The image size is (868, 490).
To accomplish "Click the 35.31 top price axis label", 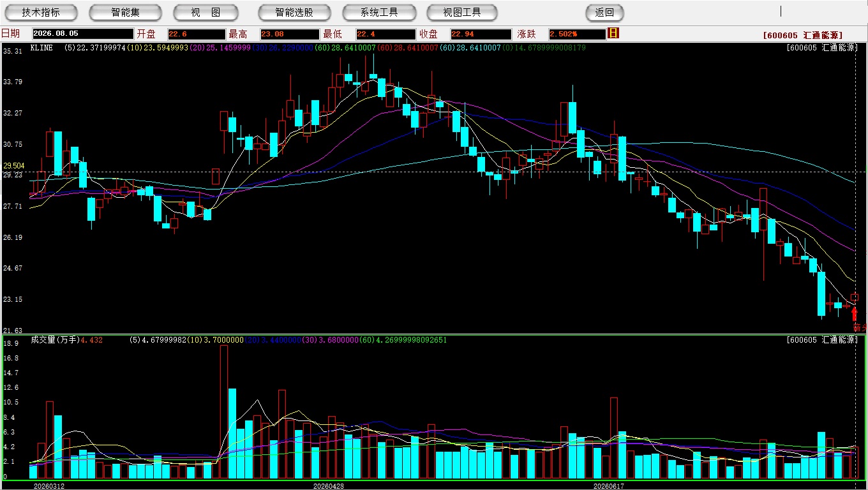I will [x=13, y=51].
